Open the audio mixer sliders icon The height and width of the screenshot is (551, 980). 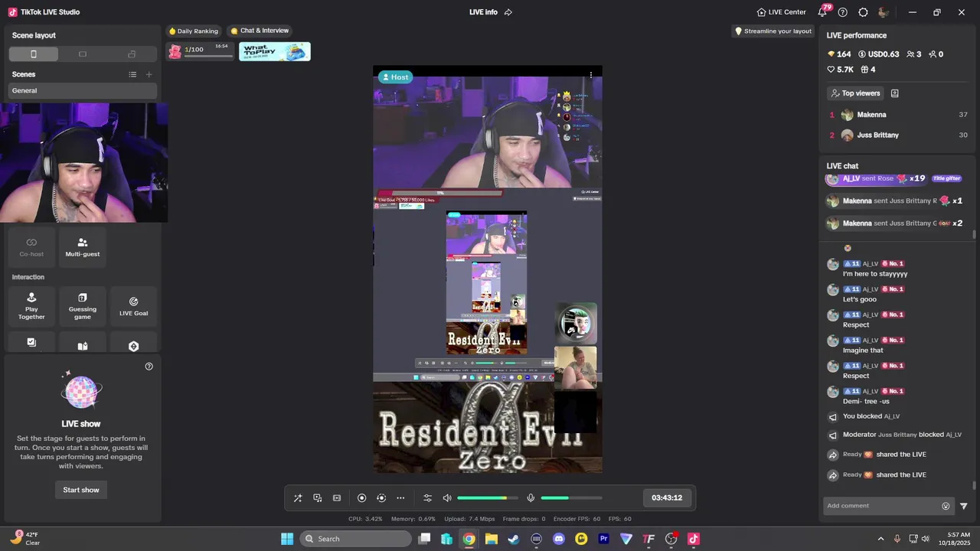pos(428,498)
